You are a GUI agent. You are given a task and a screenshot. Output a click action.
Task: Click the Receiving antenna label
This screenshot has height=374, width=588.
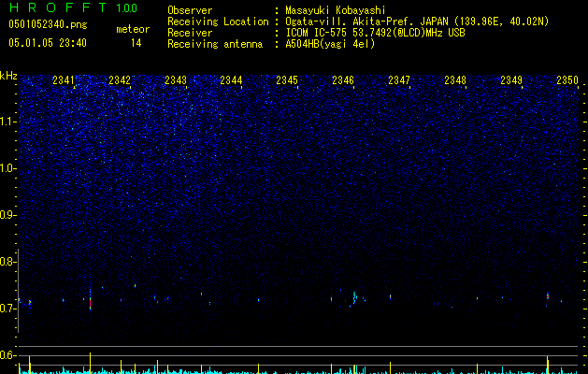pyautogui.click(x=215, y=44)
